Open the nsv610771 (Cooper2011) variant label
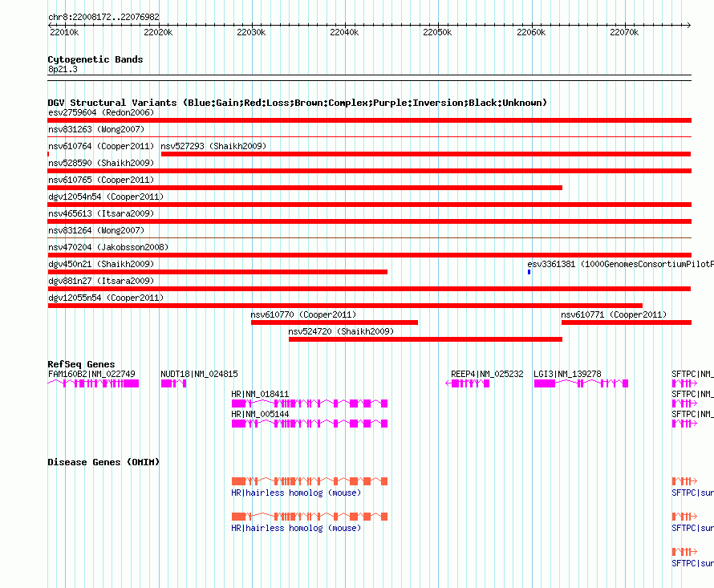Viewport: 714px width, 588px height. pos(614,314)
